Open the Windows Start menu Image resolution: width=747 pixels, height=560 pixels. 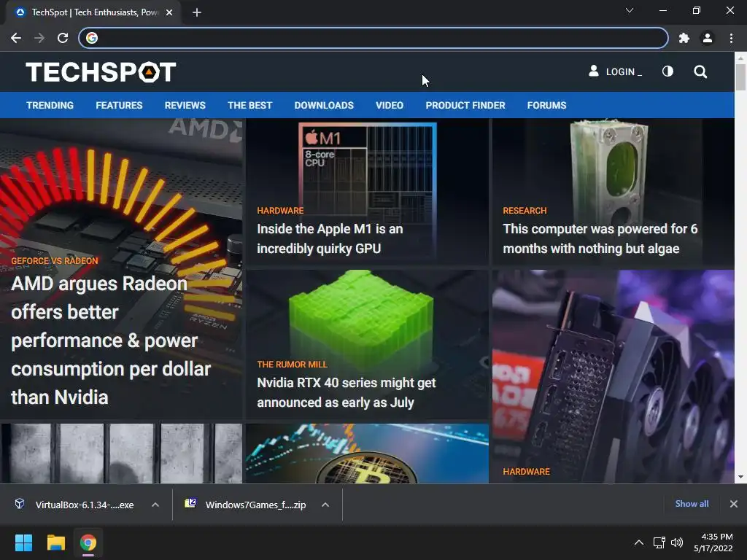[23, 542]
